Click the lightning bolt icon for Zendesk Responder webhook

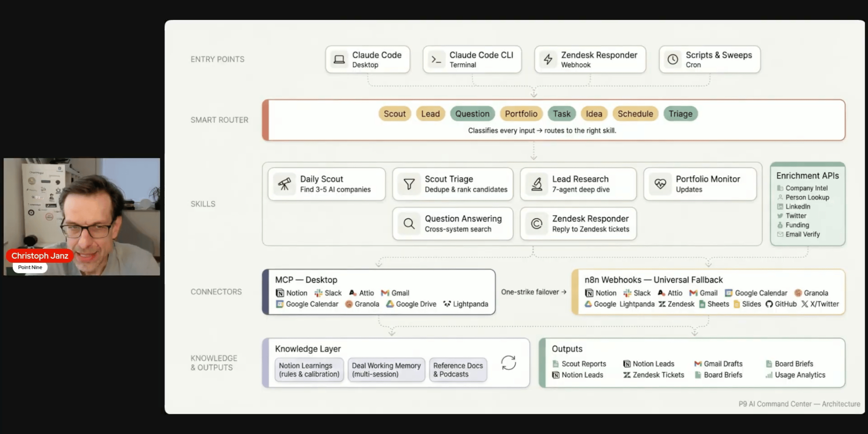(x=548, y=59)
